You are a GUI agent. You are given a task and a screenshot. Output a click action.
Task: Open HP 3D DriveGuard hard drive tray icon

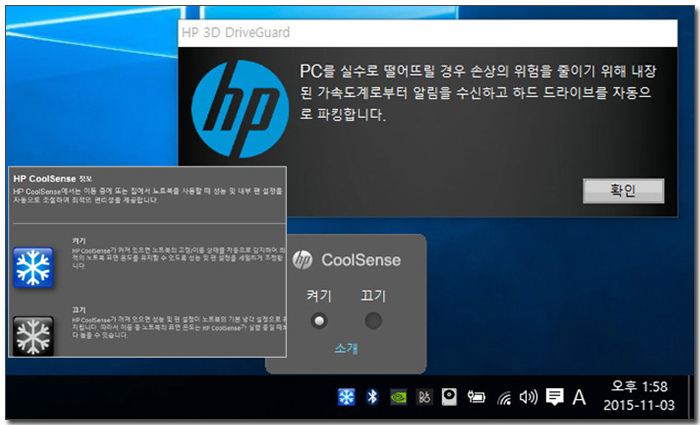click(449, 396)
